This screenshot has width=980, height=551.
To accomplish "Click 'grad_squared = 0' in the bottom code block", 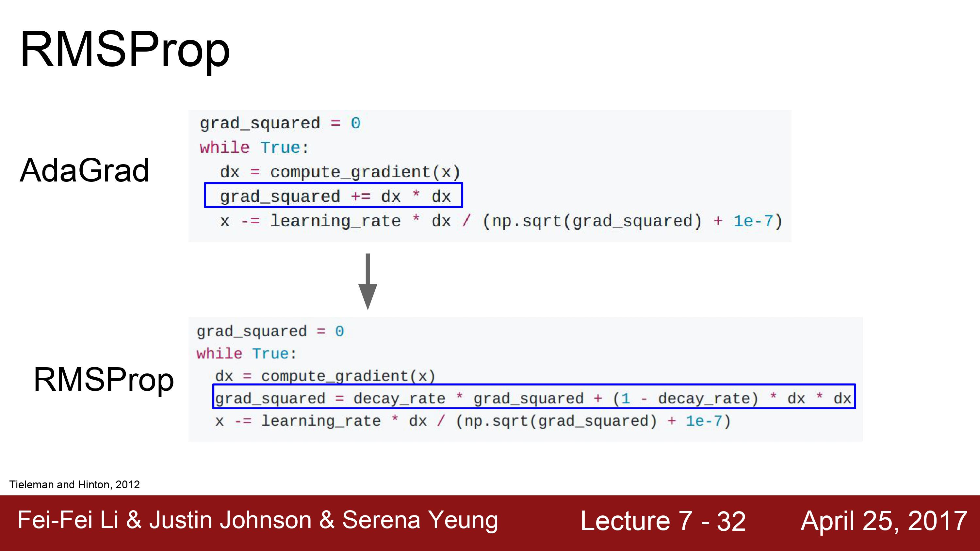I will 270,332.
